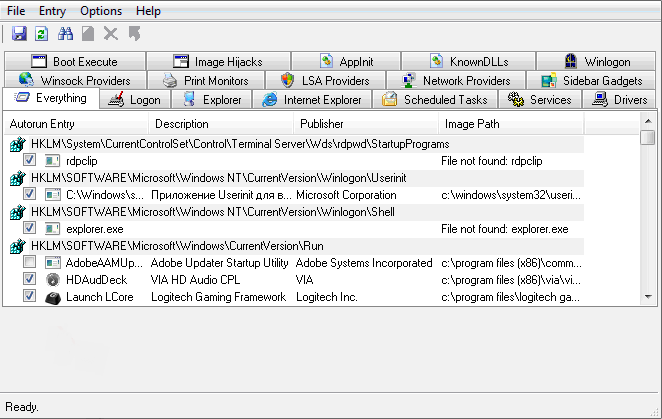662x419 pixels.
Task: Uncheck the HDAudDeck autorun entry
Action: click(x=29, y=280)
